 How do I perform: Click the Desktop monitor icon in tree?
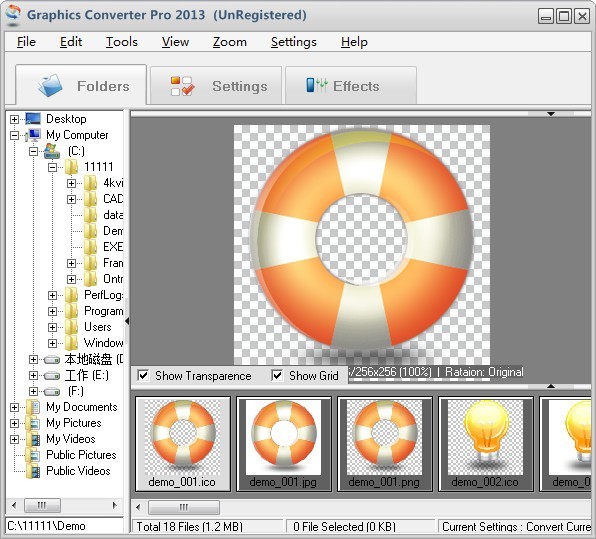[33, 119]
